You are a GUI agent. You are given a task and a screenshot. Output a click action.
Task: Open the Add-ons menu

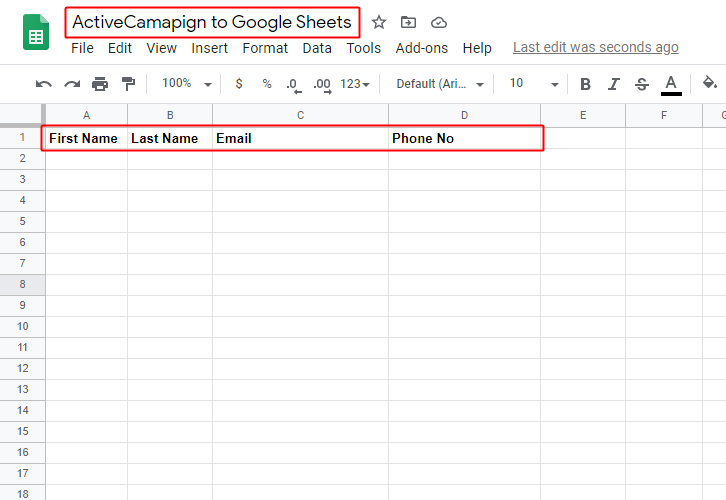pyautogui.click(x=422, y=48)
